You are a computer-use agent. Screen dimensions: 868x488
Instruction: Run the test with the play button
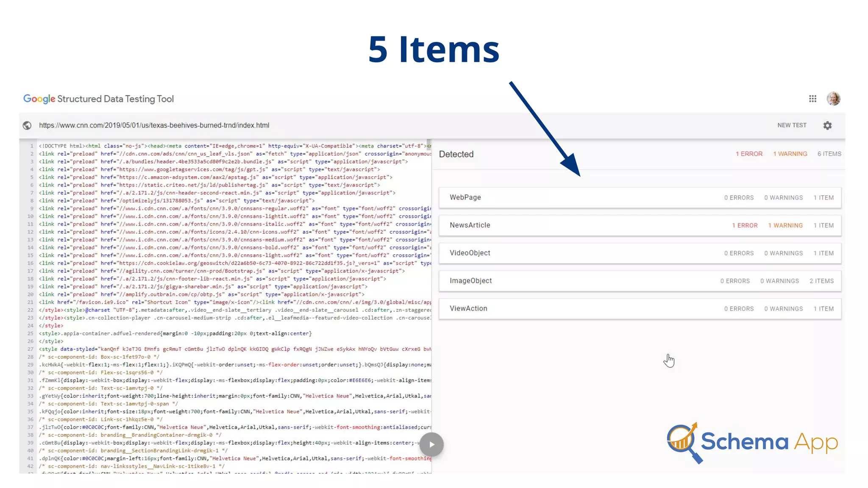pos(431,444)
